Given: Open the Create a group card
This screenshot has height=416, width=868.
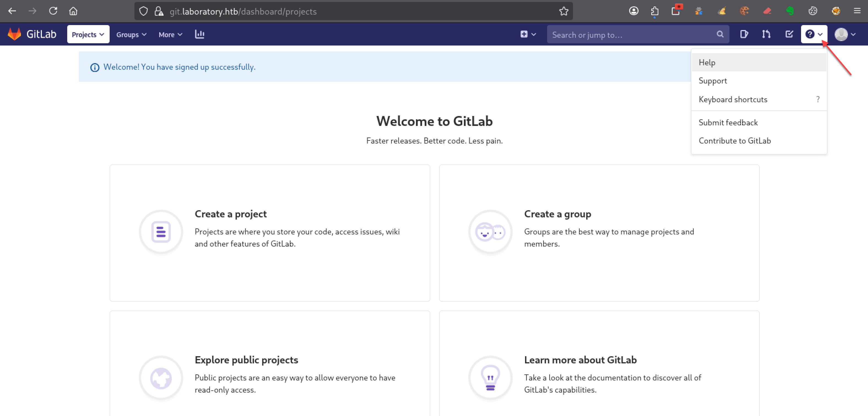Looking at the screenshot, I should (x=599, y=233).
